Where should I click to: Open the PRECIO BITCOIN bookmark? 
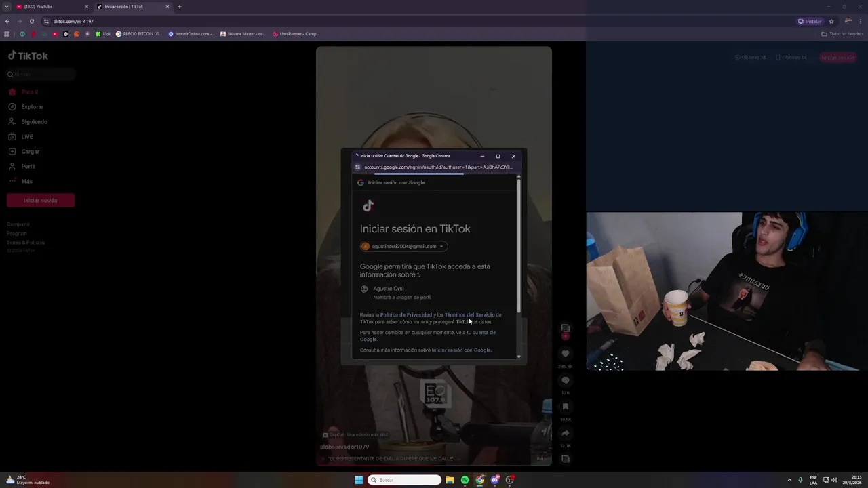point(139,34)
